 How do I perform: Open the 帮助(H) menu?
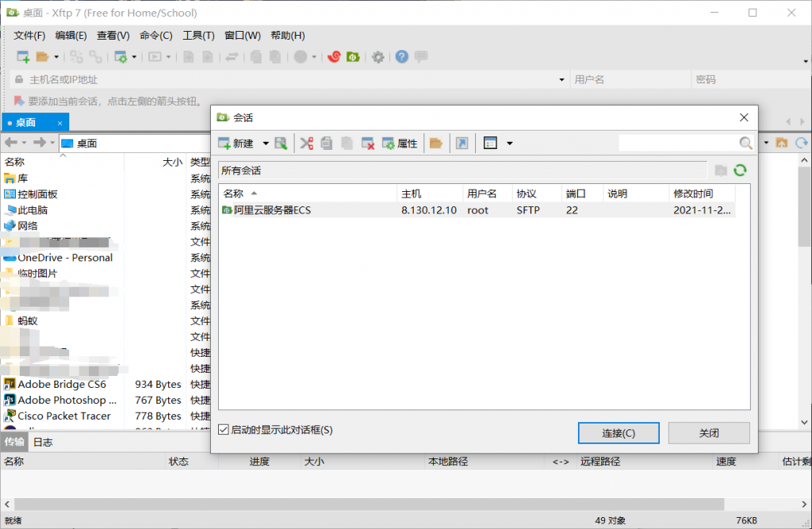coord(287,35)
